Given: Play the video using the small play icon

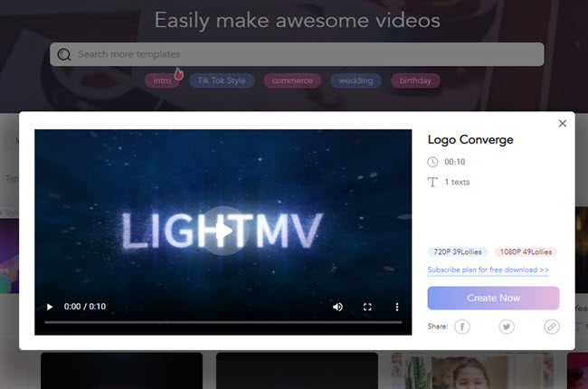Looking at the screenshot, I should coord(50,307).
